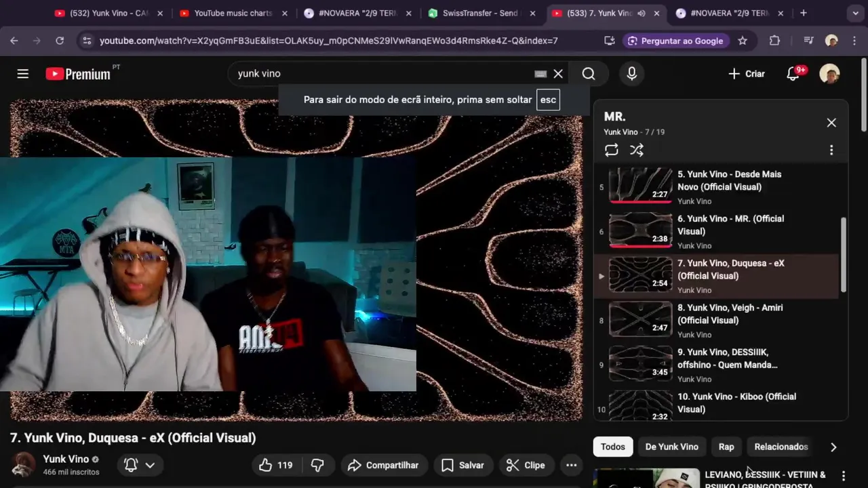
Task: Click the playlist panel scrollbar
Action: tap(844, 255)
